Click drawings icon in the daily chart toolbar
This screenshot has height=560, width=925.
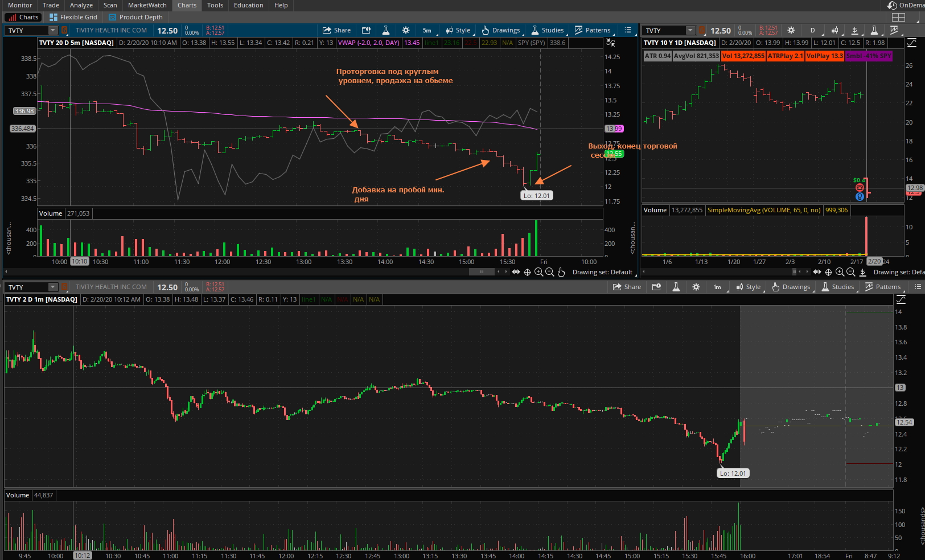(x=854, y=31)
